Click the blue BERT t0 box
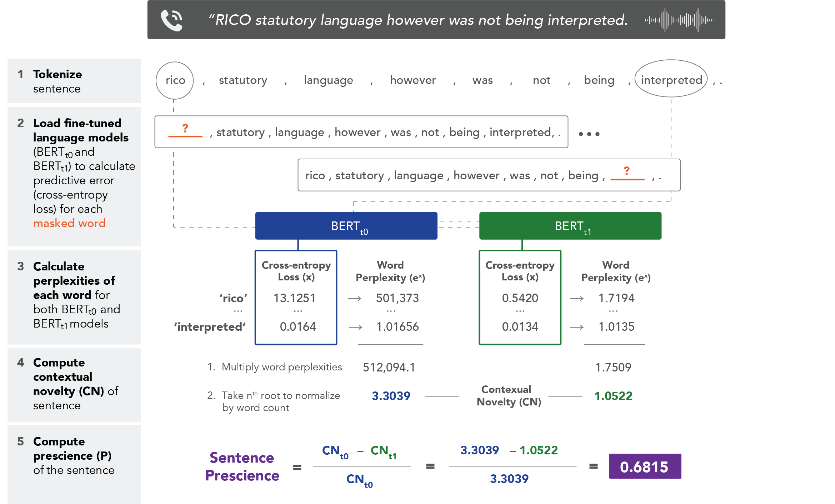The height and width of the screenshot is (504, 835). (x=346, y=226)
